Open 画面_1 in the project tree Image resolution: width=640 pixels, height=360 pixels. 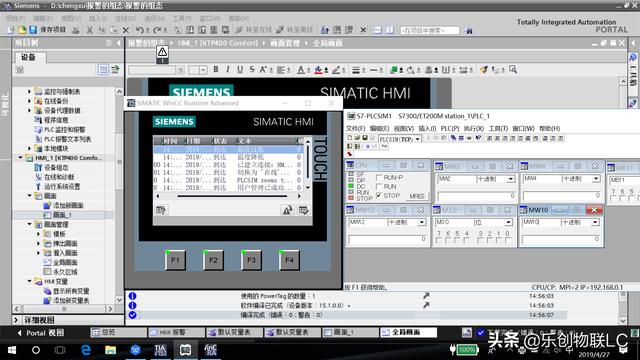click(x=62, y=215)
